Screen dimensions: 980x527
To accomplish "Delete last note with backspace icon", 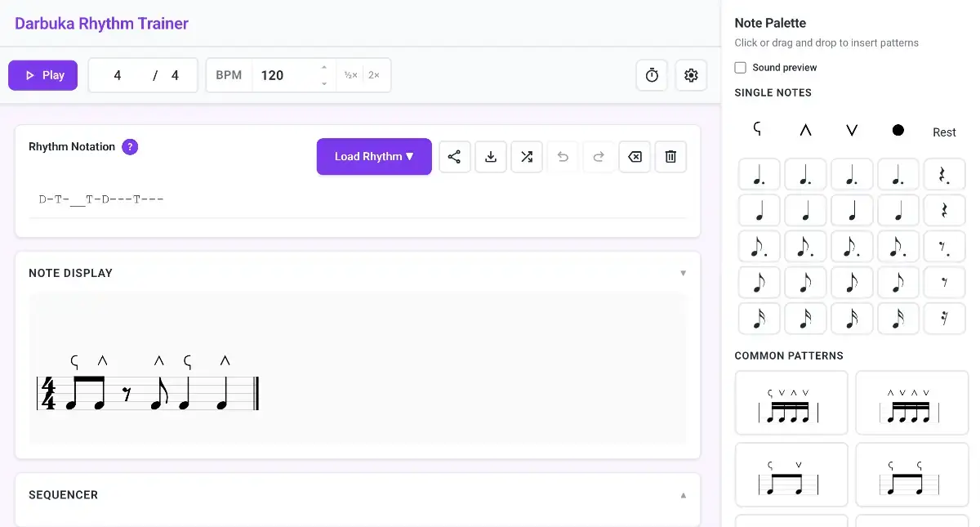I will [635, 157].
